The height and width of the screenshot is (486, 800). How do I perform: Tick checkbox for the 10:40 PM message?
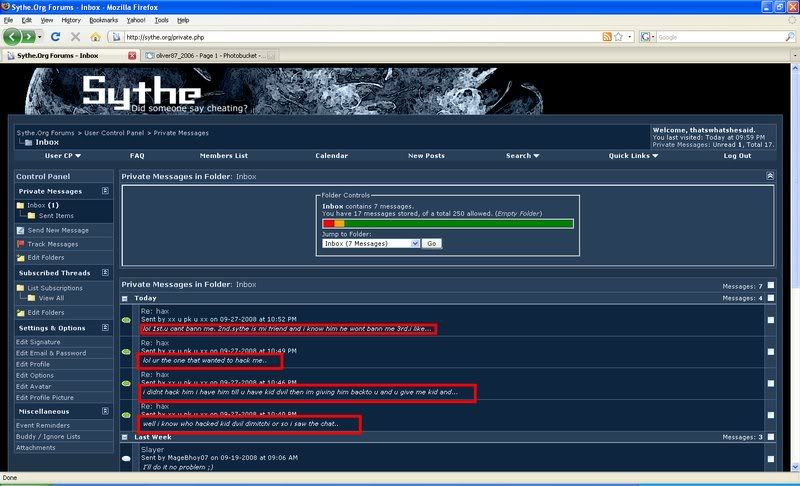(771, 415)
